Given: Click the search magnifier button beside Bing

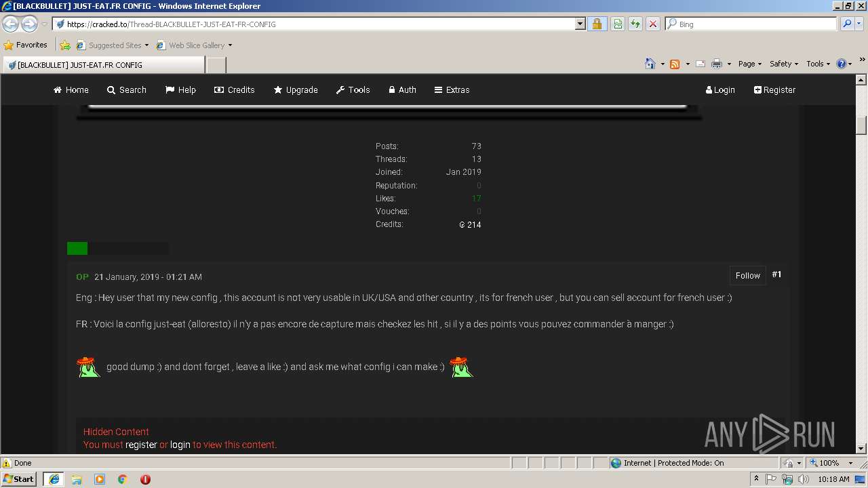Looking at the screenshot, I should pyautogui.click(x=846, y=24).
